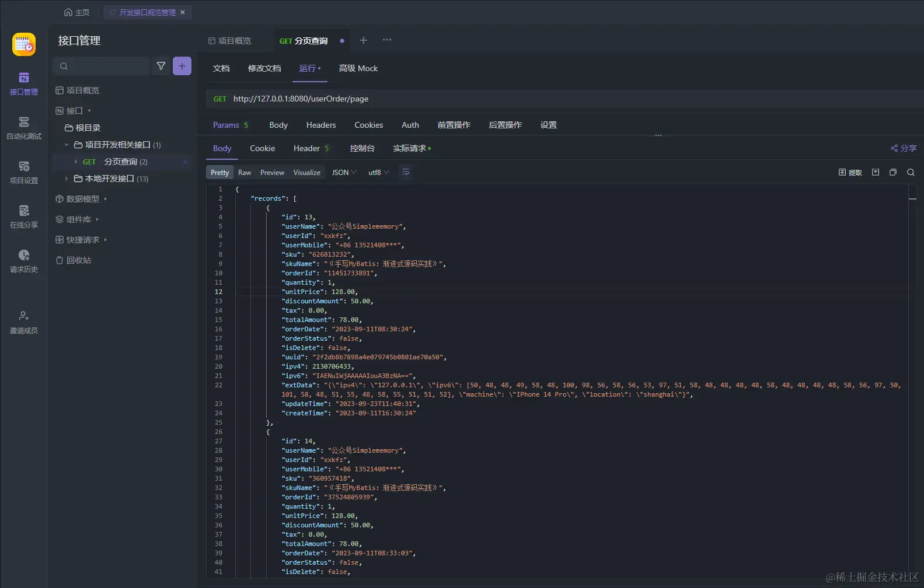Switch to the 高级 Mock tab

pos(358,68)
